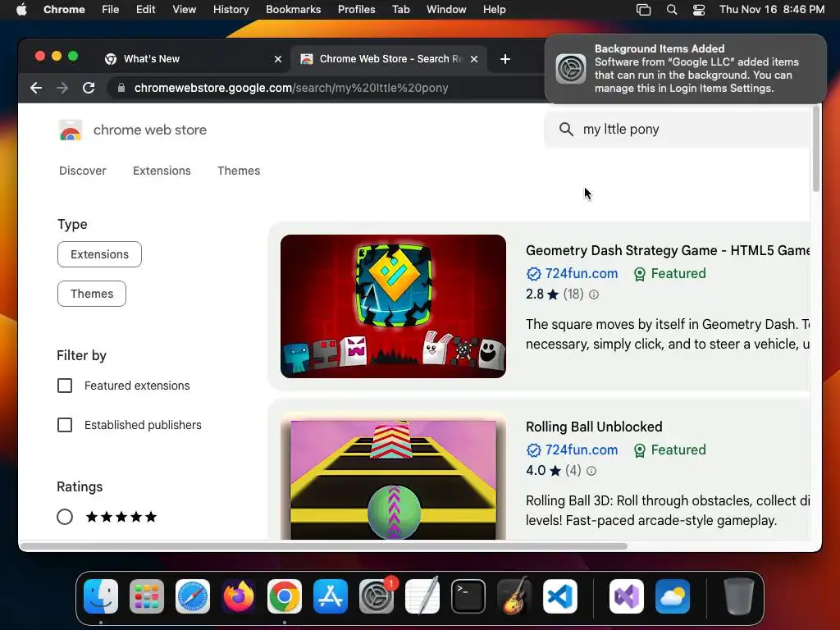This screenshot has width=840, height=630.
Task: Click the vertical page scrollbar
Action: point(816,148)
